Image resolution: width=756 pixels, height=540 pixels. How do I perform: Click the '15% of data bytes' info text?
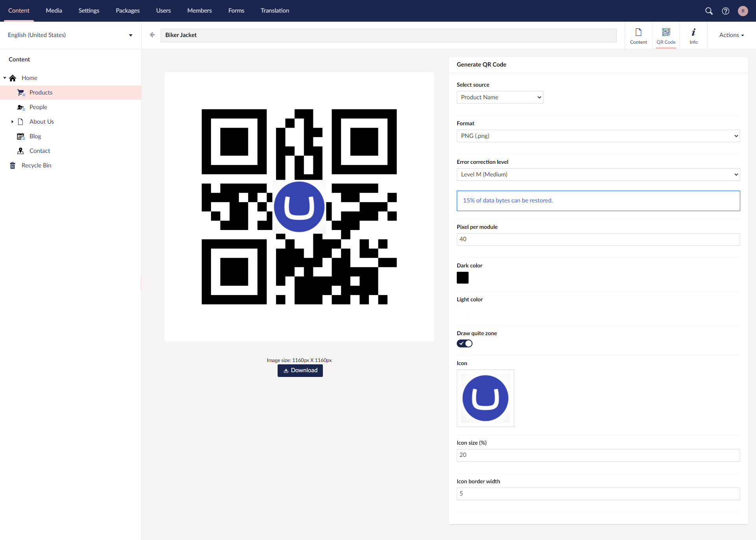(508, 200)
